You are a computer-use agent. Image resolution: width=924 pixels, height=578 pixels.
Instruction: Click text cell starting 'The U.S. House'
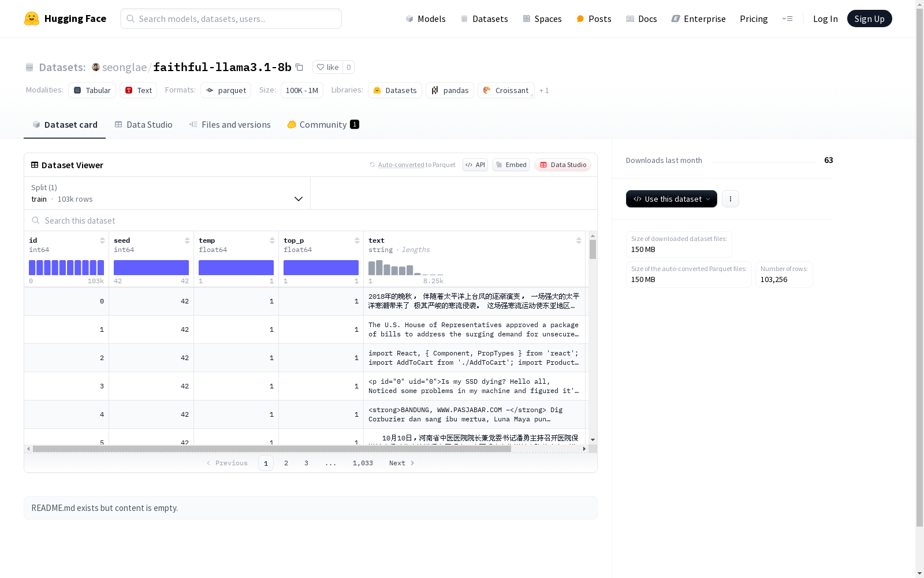pos(474,329)
